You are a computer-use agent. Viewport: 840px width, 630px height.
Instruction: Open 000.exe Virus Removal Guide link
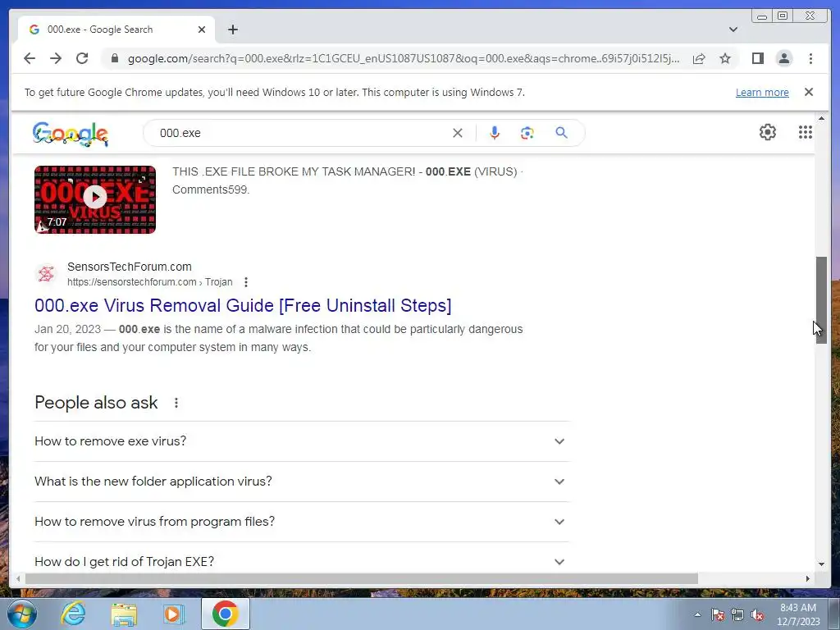point(243,305)
